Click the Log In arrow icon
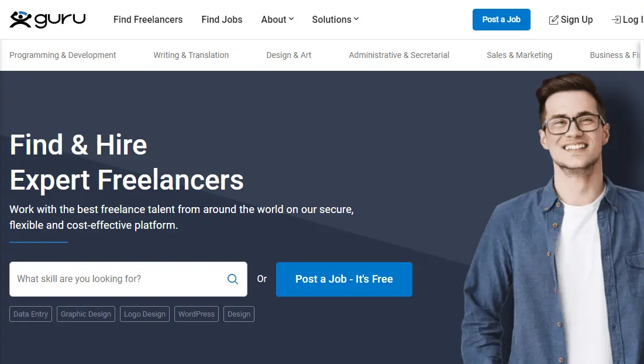 (616, 20)
